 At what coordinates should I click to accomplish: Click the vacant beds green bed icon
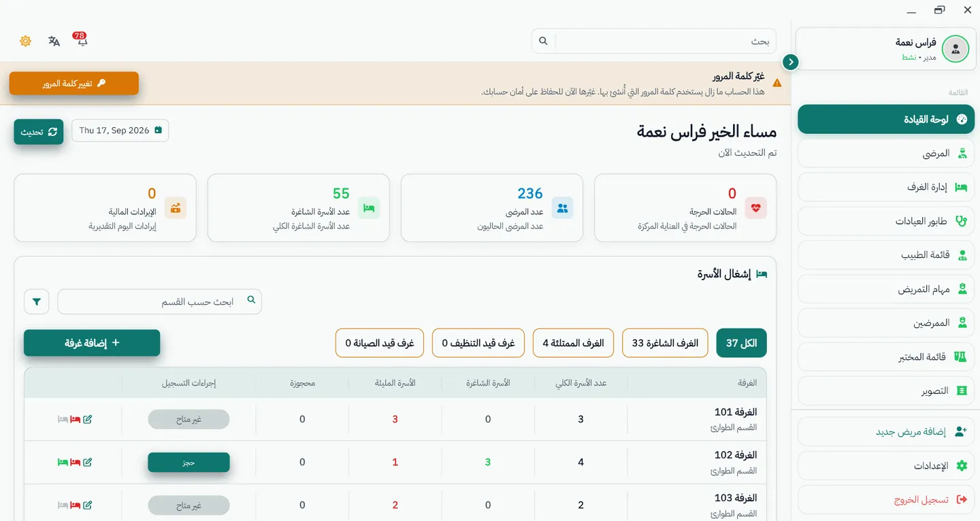[369, 208]
